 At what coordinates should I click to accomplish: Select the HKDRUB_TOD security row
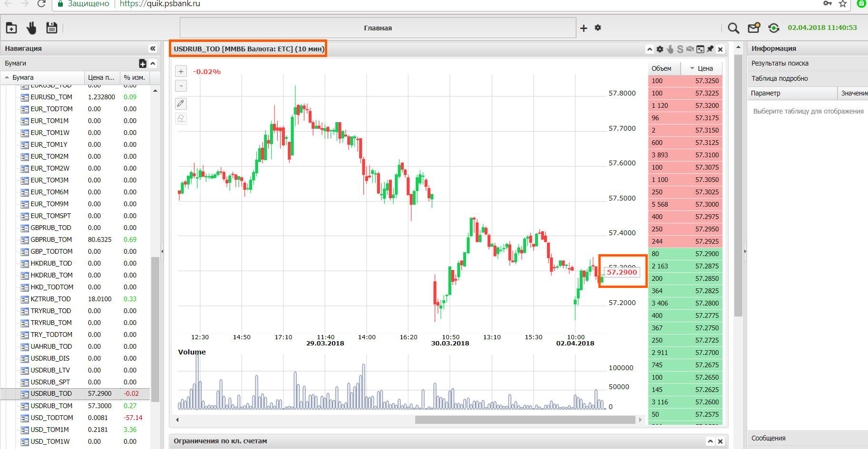point(76,263)
